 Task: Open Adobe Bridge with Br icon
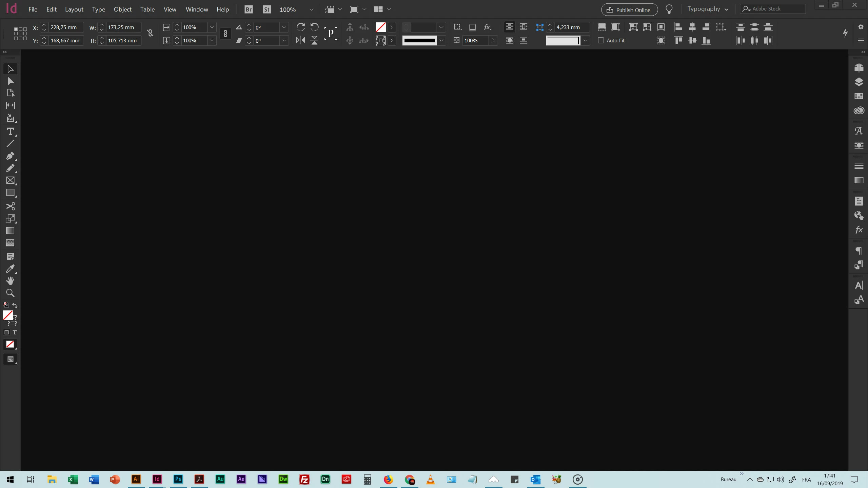click(x=249, y=9)
